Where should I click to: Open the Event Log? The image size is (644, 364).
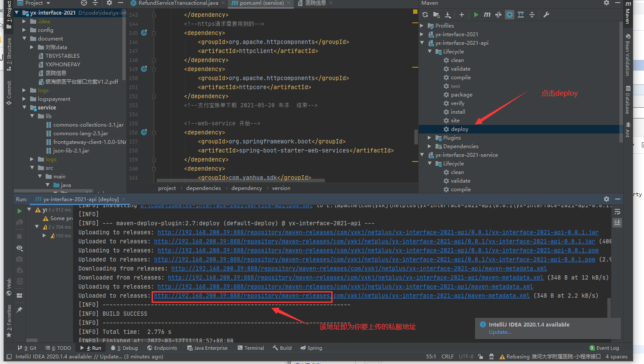(604, 348)
